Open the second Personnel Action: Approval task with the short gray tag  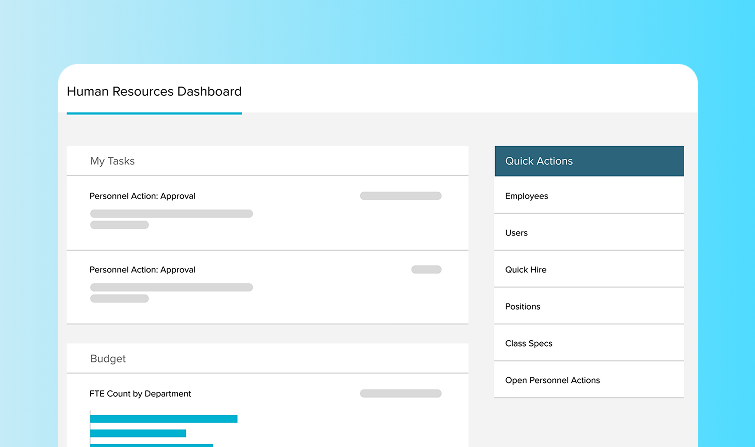tap(267, 287)
